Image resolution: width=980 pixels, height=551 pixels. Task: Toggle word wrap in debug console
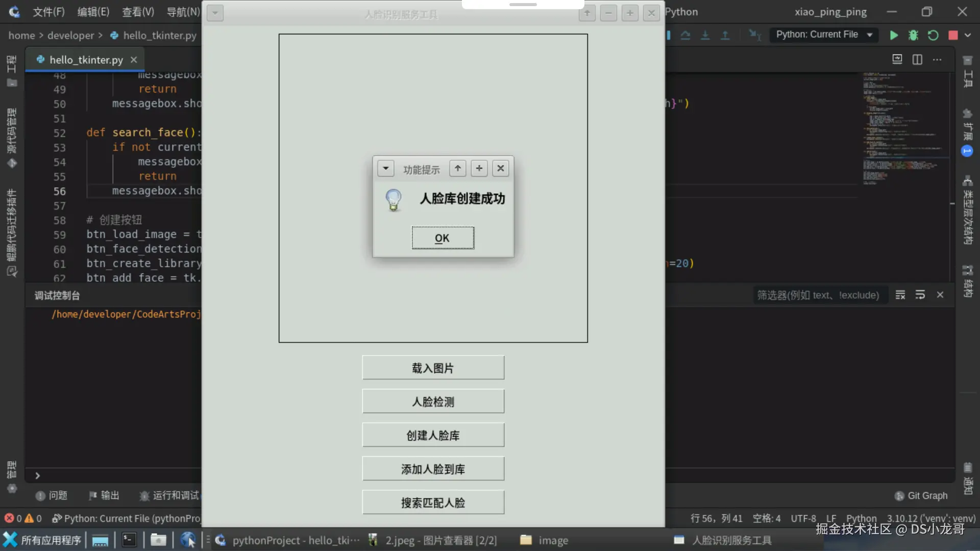point(920,295)
